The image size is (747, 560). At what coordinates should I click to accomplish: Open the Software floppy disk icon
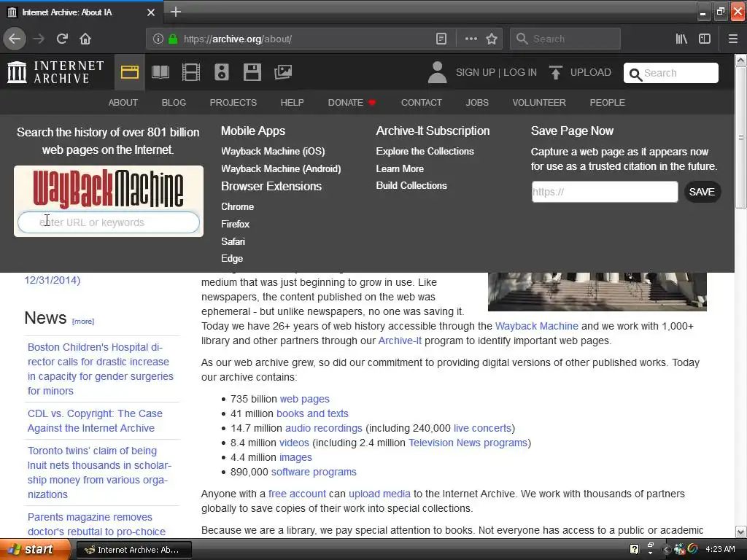tap(252, 72)
